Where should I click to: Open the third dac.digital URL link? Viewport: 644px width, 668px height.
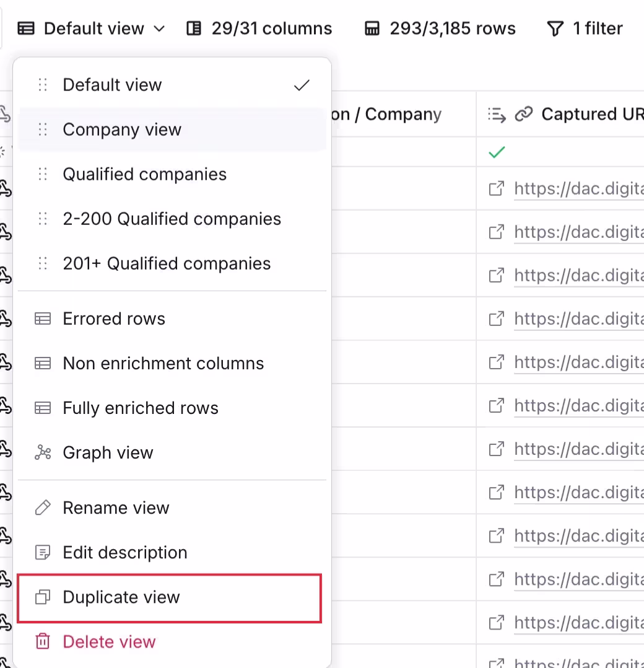pos(579,276)
